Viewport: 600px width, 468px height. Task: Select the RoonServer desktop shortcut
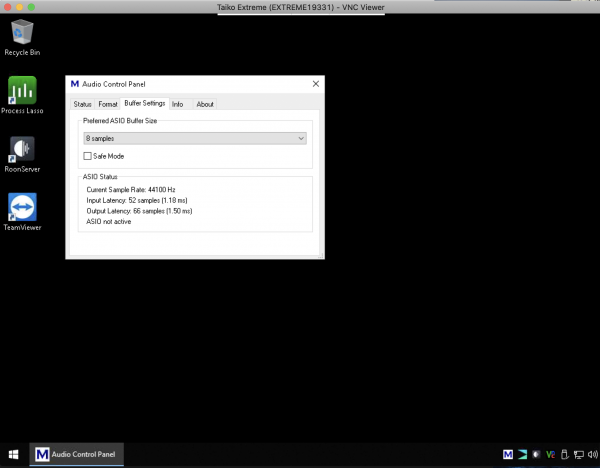(22, 154)
